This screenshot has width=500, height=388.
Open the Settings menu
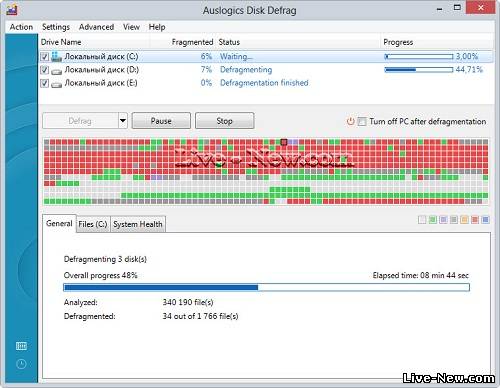coord(56,27)
